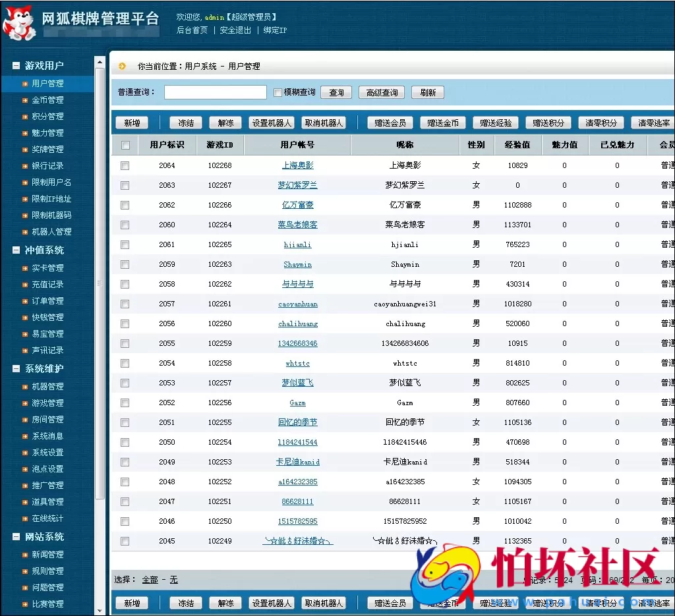Check the row checkbox for user 2064
675x616 pixels.
click(125, 165)
